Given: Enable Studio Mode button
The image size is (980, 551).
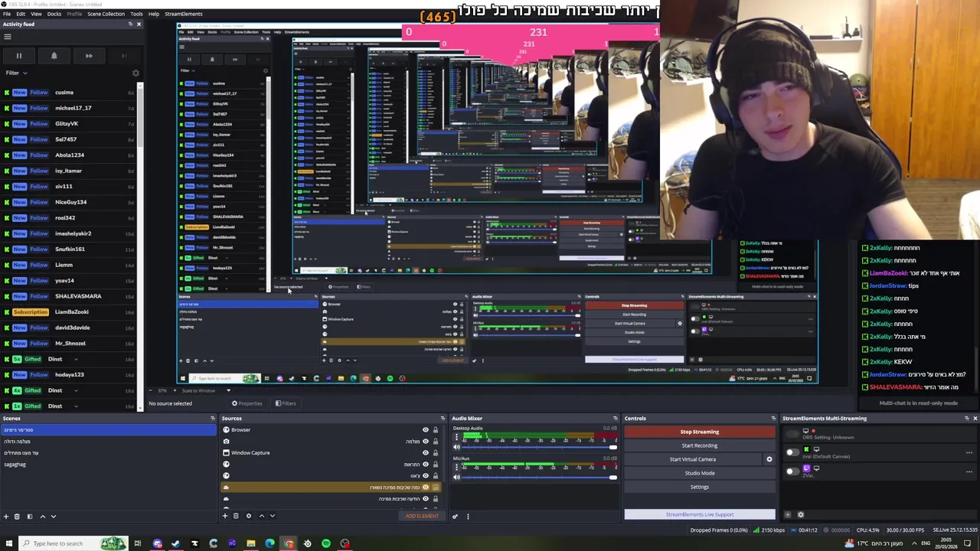Looking at the screenshot, I should coord(700,473).
